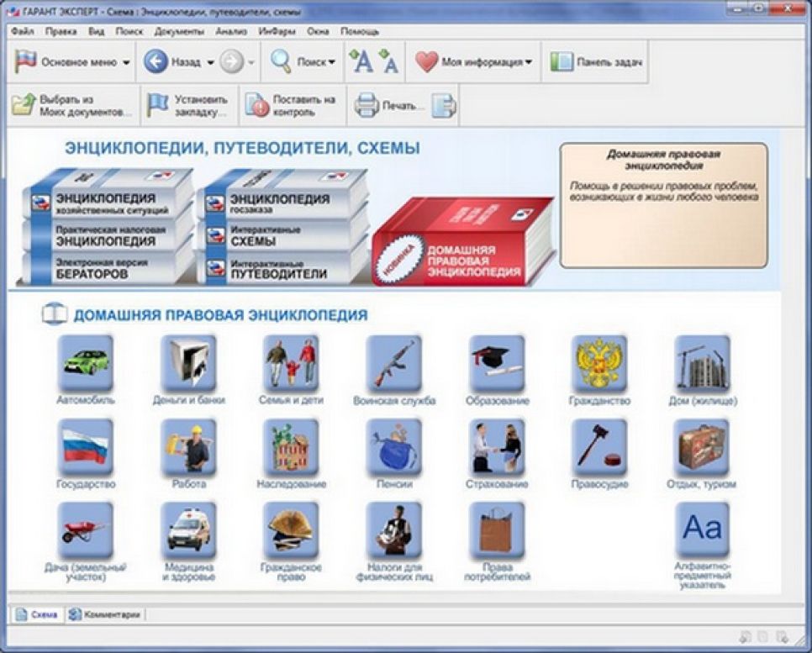812x653 pixels.
Task: Open the Вид menu
Action: click(97, 32)
